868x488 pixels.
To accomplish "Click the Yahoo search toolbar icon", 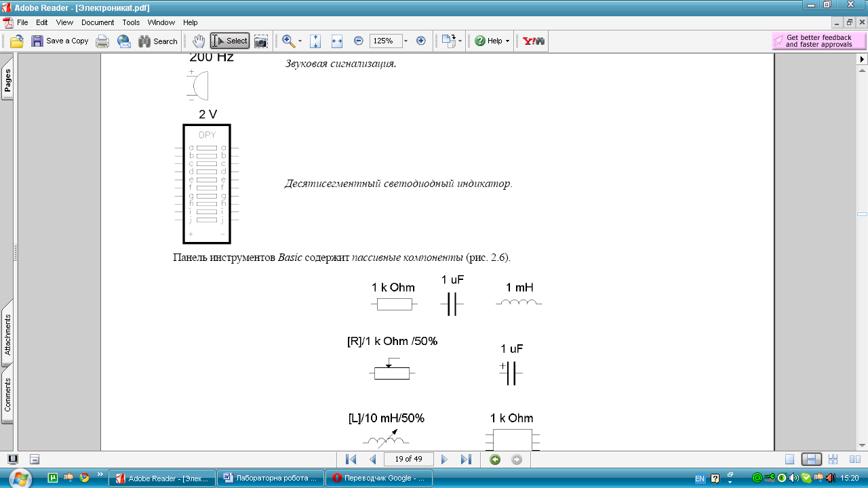I will [534, 41].
